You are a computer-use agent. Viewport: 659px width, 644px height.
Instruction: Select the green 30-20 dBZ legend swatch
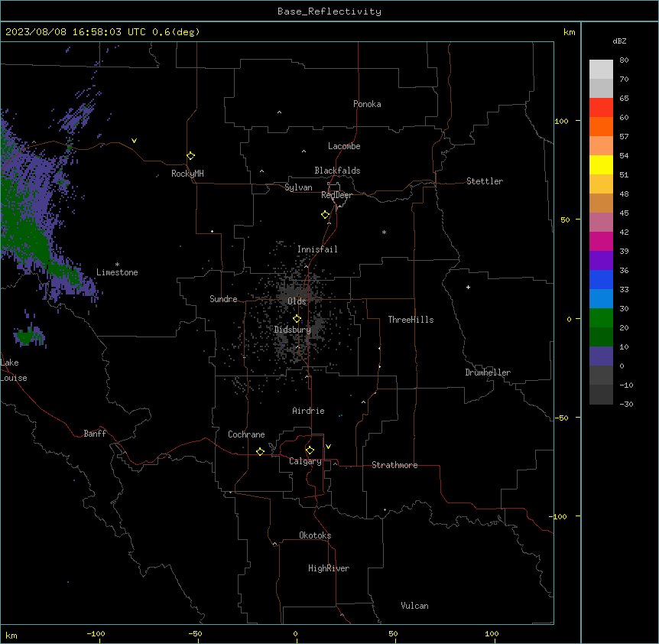coord(601,318)
